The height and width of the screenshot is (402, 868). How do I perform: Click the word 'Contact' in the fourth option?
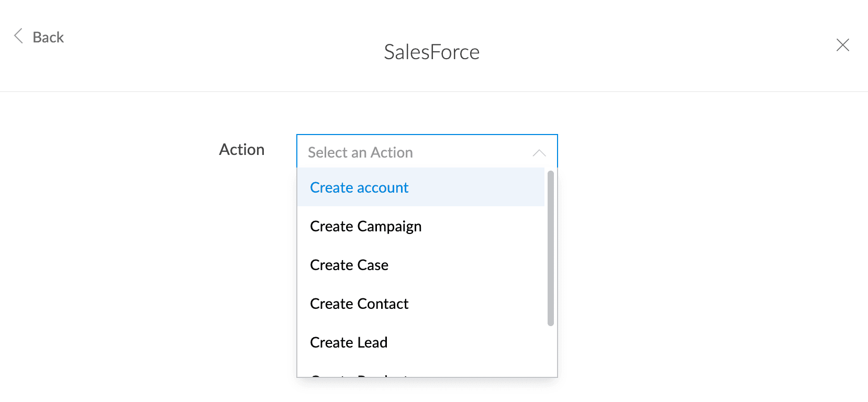(383, 304)
